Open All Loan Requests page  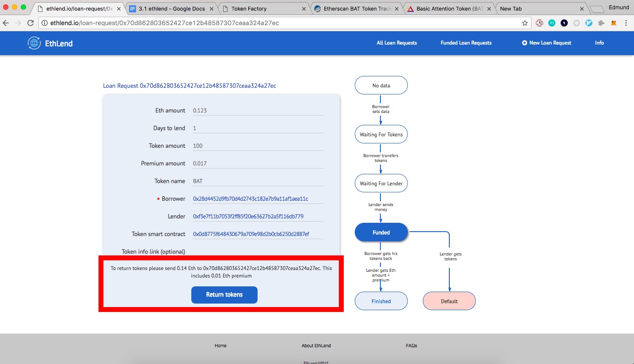397,43
